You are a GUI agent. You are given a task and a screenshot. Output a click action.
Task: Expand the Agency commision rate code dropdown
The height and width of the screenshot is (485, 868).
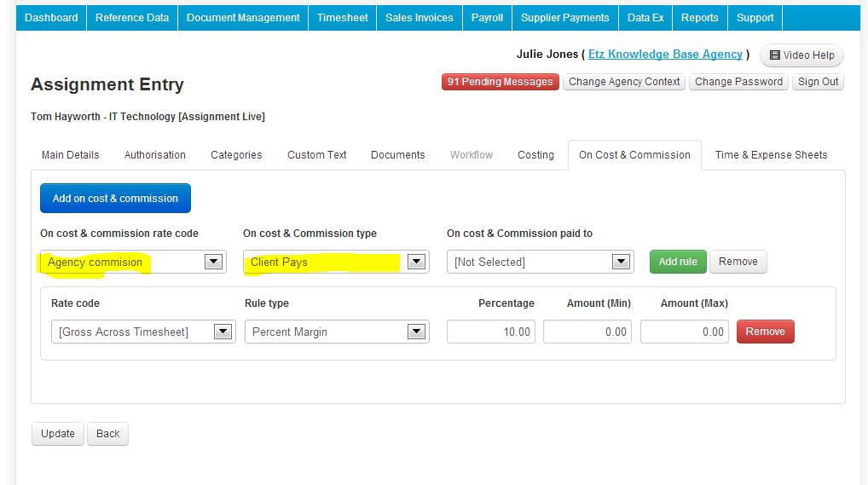133,262
